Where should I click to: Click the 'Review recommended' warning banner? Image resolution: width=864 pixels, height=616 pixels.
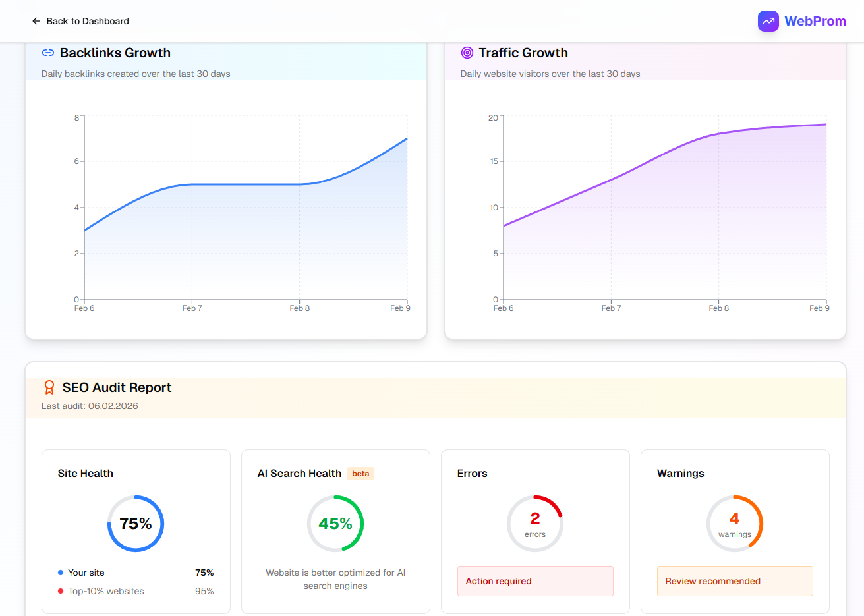(x=735, y=581)
